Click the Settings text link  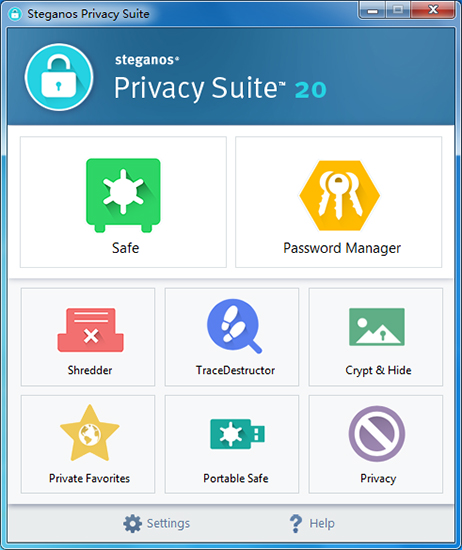(x=168, y=523)
